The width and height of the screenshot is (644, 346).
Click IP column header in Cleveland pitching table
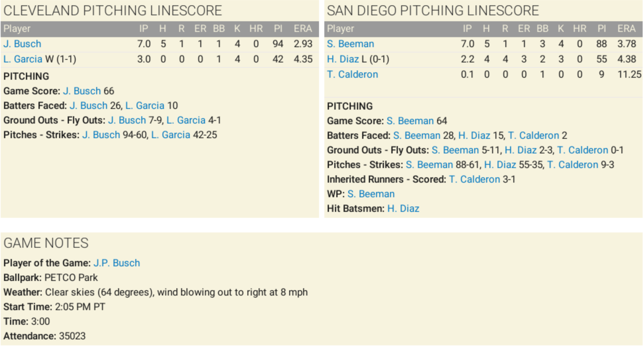144,29
